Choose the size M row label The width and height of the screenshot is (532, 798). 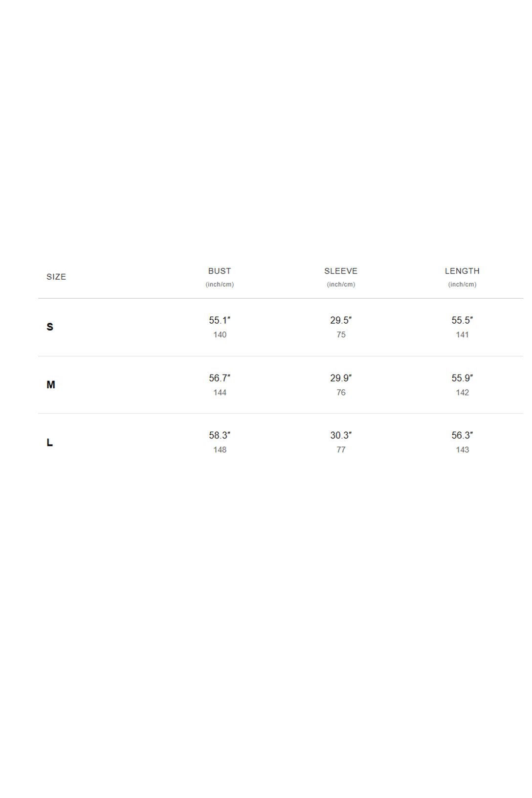pyautogui.click(x=51, y=385)
